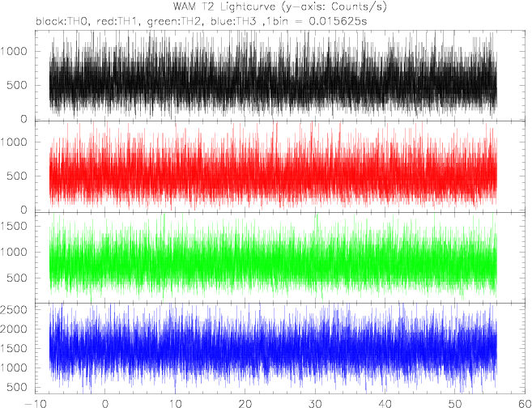Click the "red:TH1" legend text
Screen dimensions: 532x408
(117, 22)
